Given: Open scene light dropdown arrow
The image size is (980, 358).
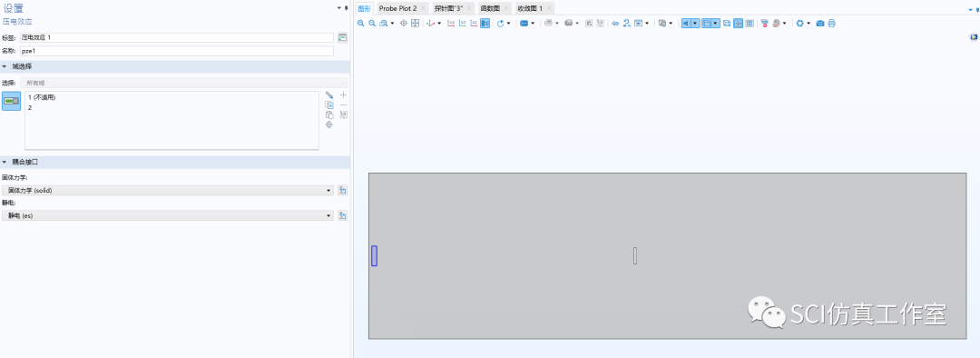Looking at the screenshot, I should pos(695,23).
